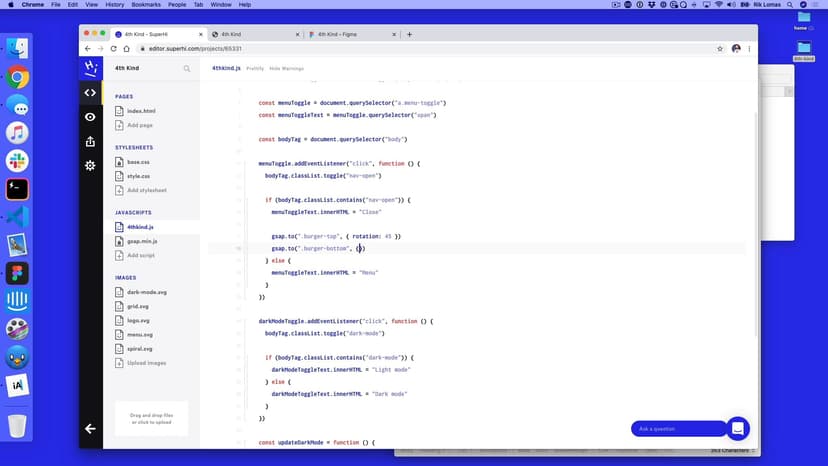Click Prettify to format code
This screenshot has height=466, width=828.
click(255, 69)
